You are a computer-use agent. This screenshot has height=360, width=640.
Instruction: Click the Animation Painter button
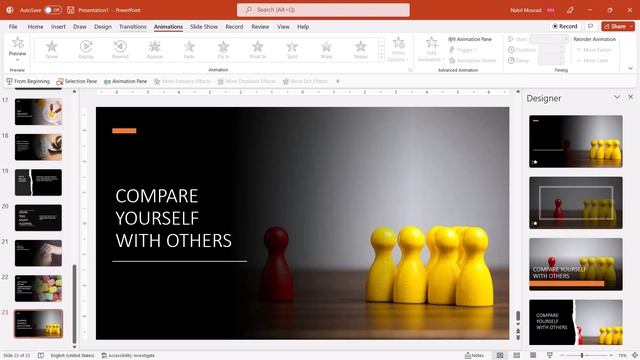pyautogui.click(x=472, y=60)
